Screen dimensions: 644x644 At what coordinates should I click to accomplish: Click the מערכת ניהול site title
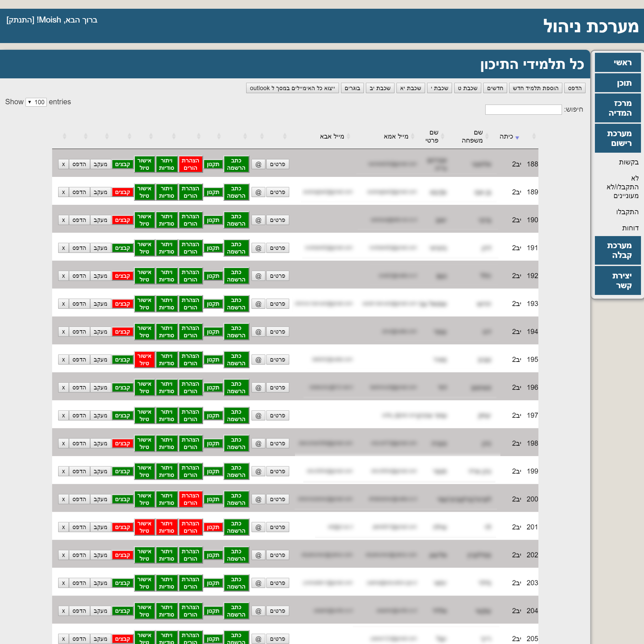591,26
